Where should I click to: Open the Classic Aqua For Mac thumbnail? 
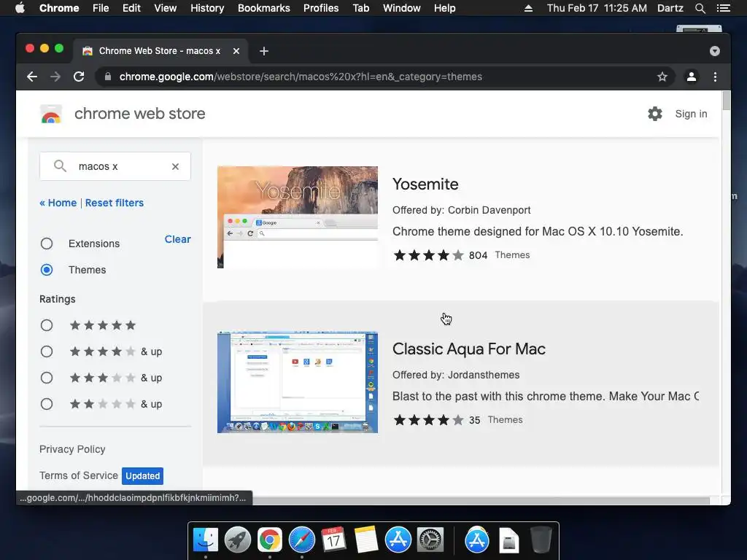(298, 382)
